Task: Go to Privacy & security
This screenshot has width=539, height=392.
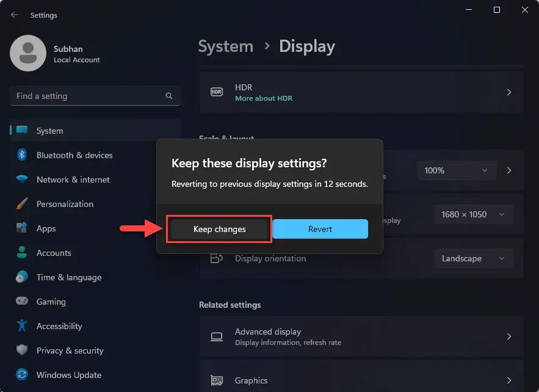Action: pyautogui.click(x=95, y=350)
